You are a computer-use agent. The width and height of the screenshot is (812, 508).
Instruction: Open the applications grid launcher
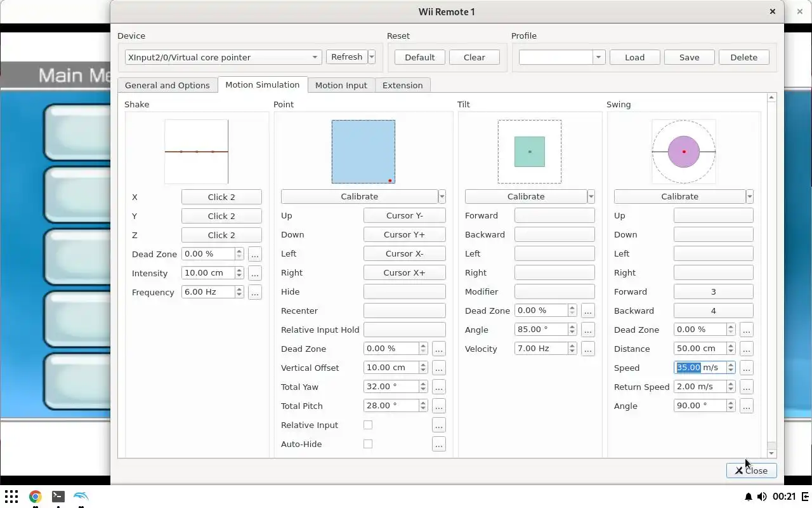11,497
